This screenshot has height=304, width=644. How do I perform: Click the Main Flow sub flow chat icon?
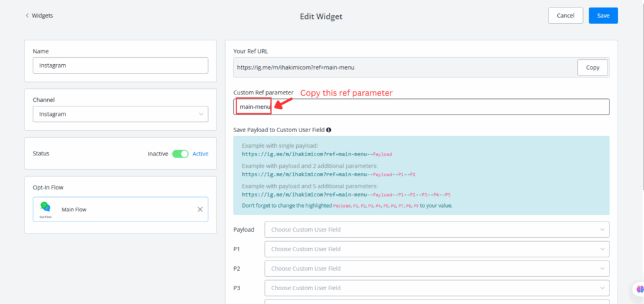[45, 206]
